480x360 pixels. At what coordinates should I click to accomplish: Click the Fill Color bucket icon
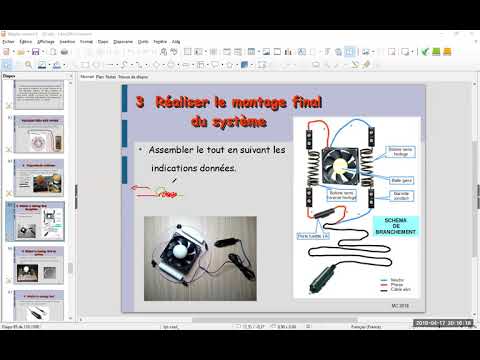coord(57,65)
